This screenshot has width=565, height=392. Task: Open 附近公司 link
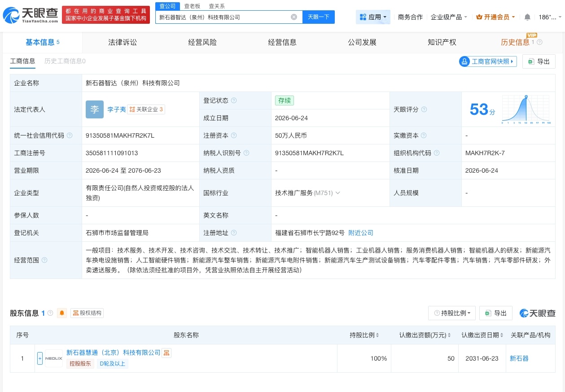pos(361,233)
